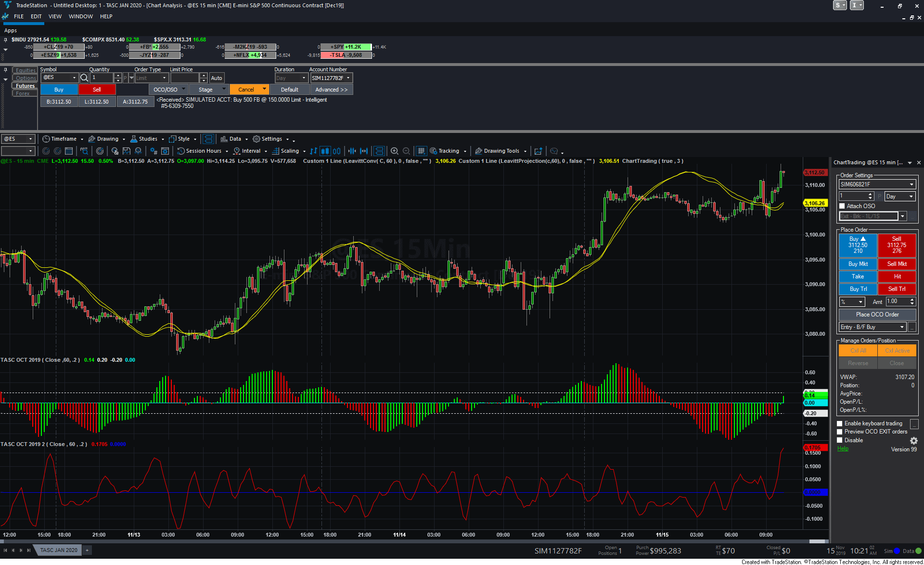Click the Quantity stepper up arrow

(118, 75)
